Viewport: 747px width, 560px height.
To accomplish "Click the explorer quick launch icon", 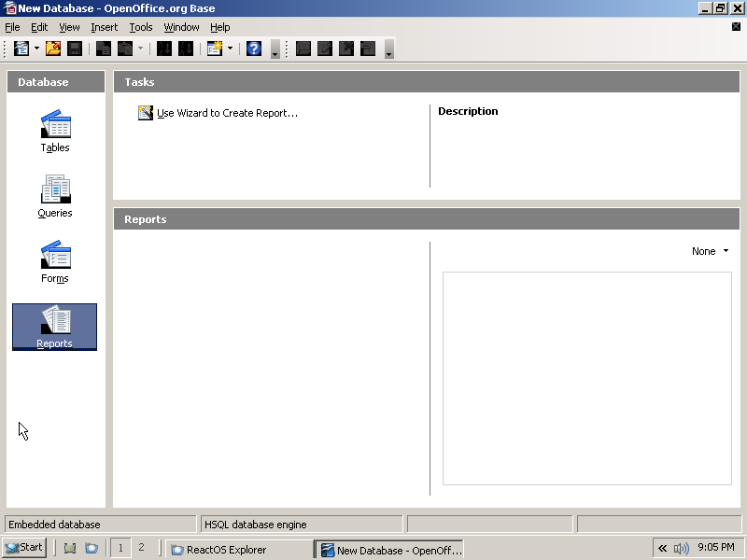I will point(92,548).
